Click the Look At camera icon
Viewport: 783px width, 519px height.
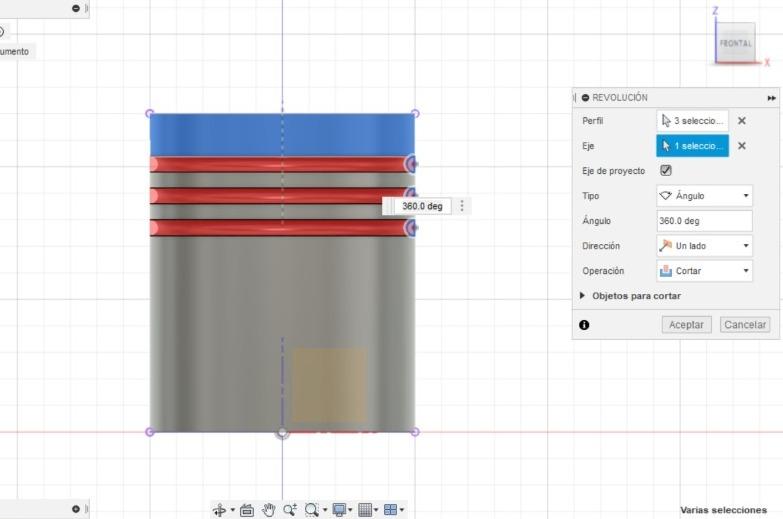click(247, 510)
